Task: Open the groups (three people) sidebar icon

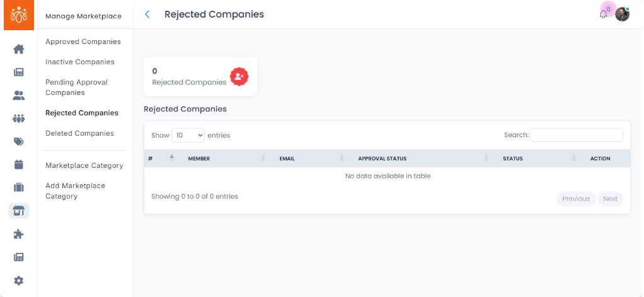Action: pyautogui.click(x=19, y=118)
